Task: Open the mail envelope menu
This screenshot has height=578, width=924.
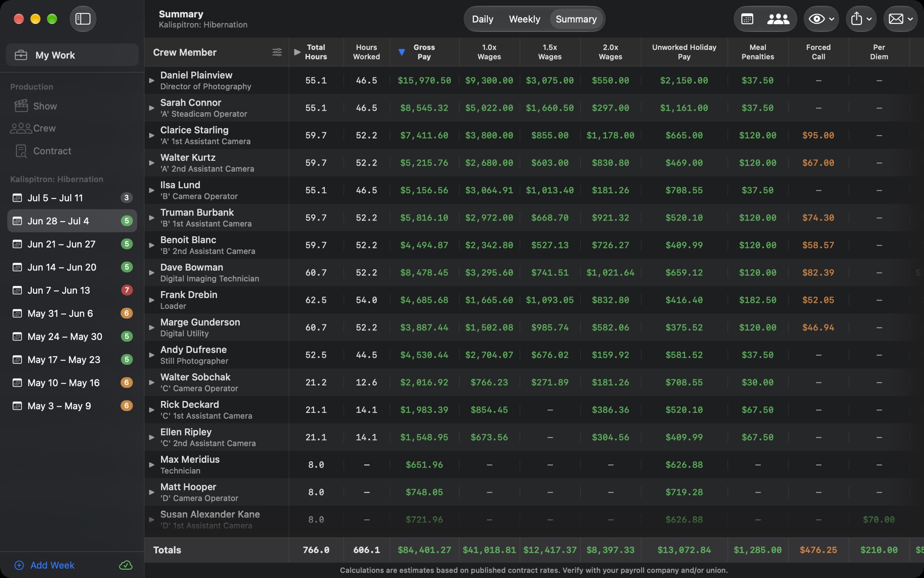Action: [x=900, y=19]
